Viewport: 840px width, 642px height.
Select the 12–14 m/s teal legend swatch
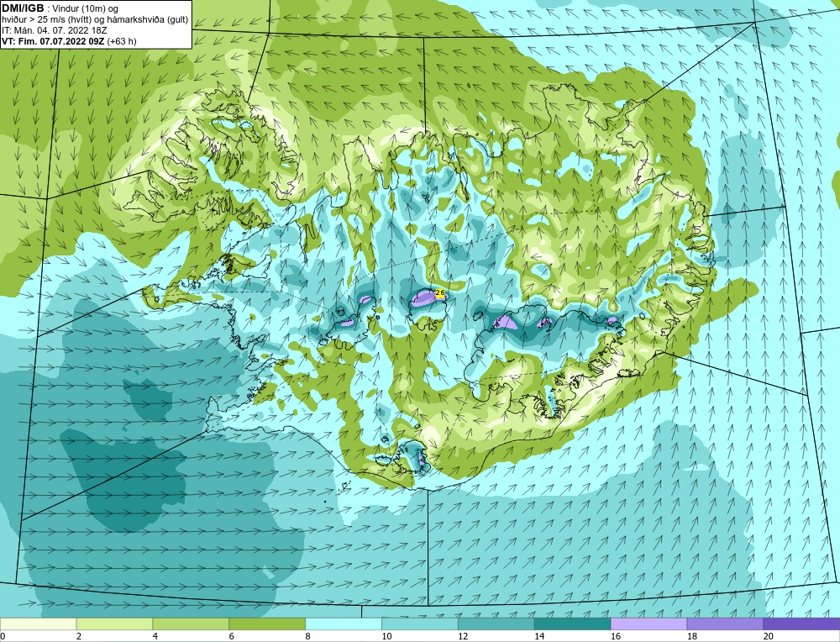coord(496,624)
